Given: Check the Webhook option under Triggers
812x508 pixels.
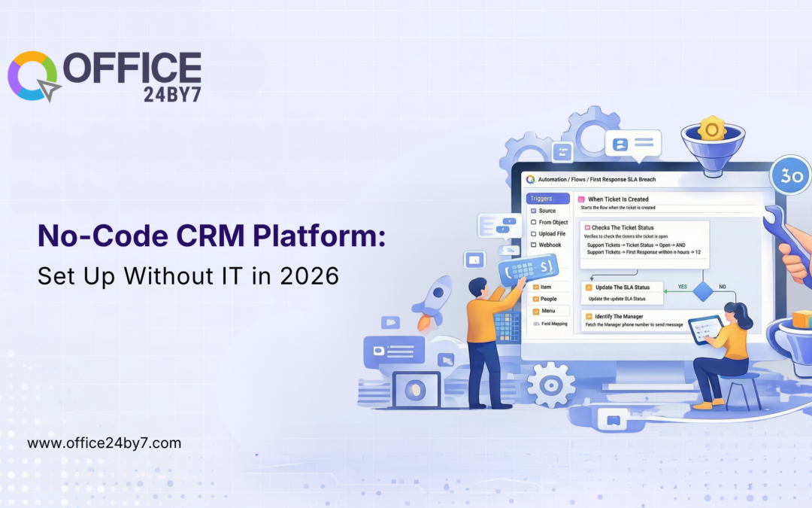Looking at the screenshot, I should (534, 245).
